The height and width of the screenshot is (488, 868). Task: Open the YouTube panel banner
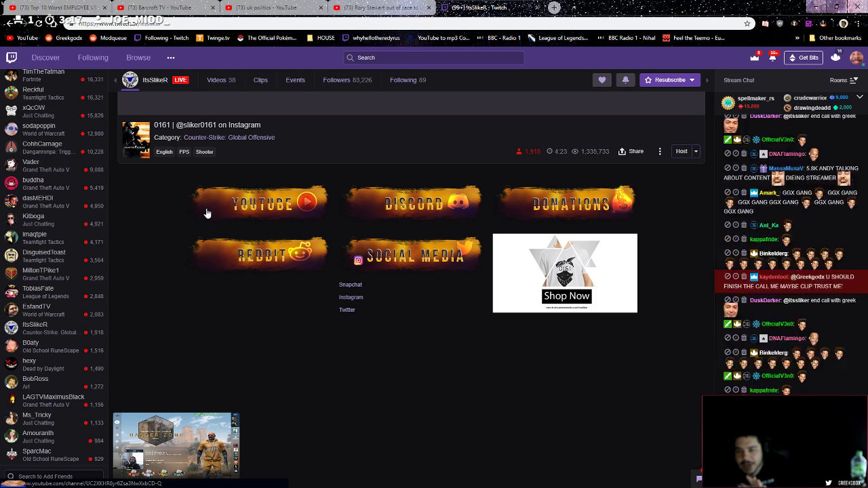click(260, 202)
